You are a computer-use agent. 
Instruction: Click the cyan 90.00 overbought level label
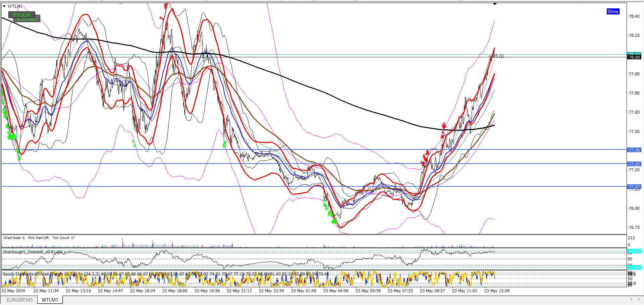[634, 251]
